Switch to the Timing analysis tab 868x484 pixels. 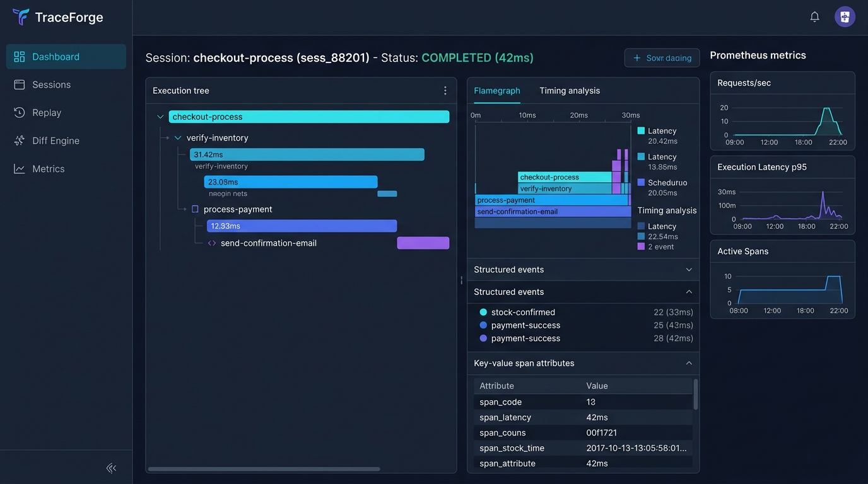click(x=570, y=91)
